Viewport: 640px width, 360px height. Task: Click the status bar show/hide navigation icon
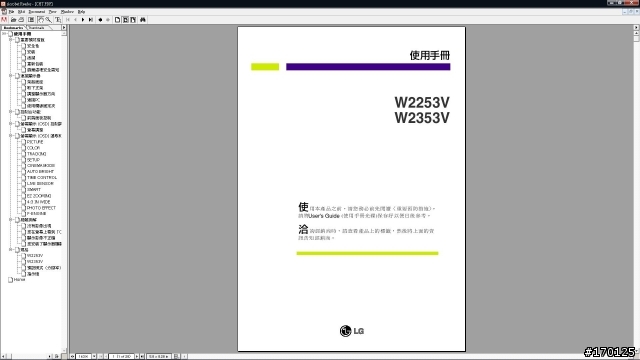72,356
